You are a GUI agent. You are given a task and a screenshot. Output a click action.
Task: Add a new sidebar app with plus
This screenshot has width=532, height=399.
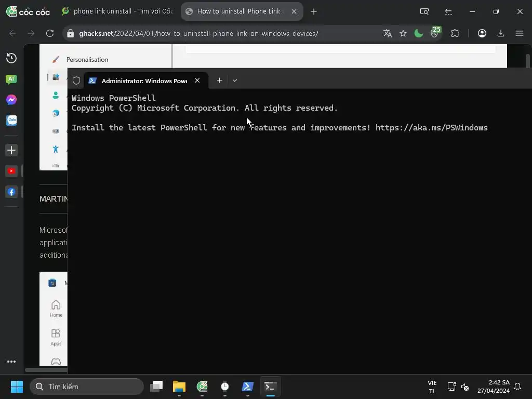point(11,150)
